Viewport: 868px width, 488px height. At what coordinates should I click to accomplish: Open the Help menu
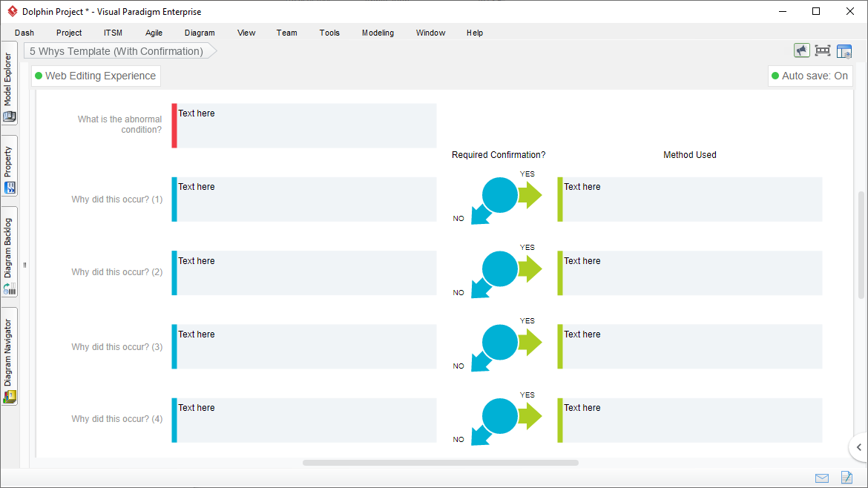click(474, 33)
